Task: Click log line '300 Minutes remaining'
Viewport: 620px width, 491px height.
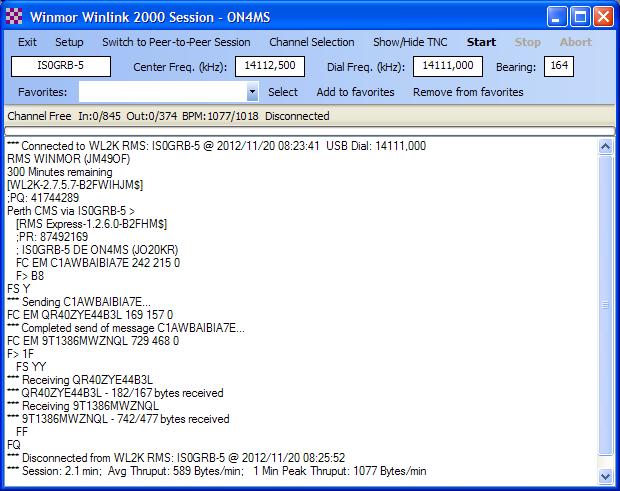Action: point(60,172)
